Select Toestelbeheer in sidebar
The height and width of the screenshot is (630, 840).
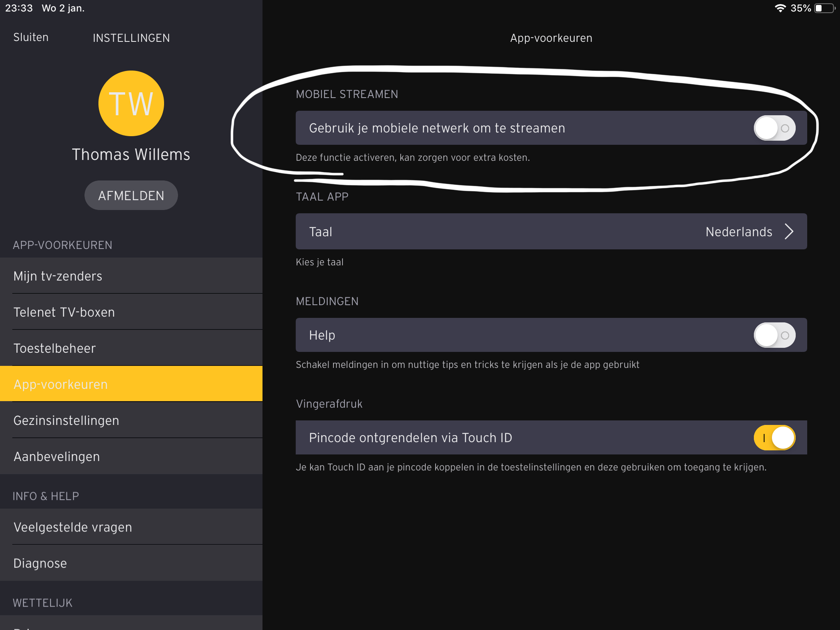point(55,348)
